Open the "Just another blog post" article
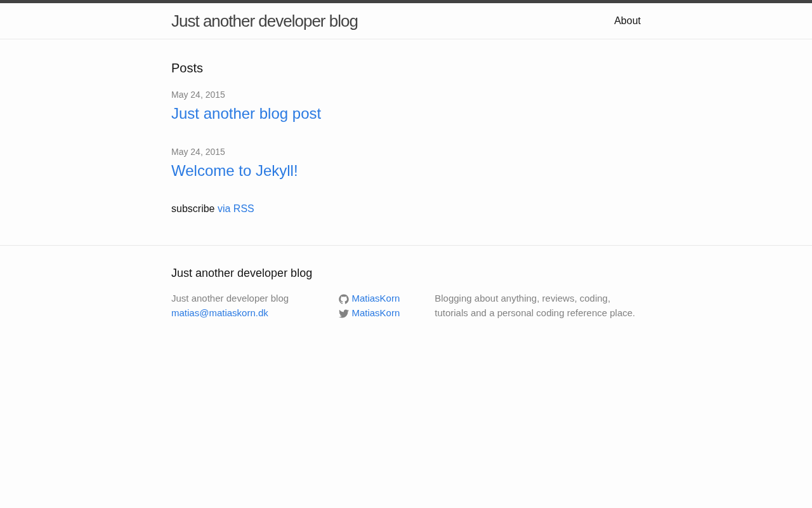Screen dimensions: 812x508 246,114
